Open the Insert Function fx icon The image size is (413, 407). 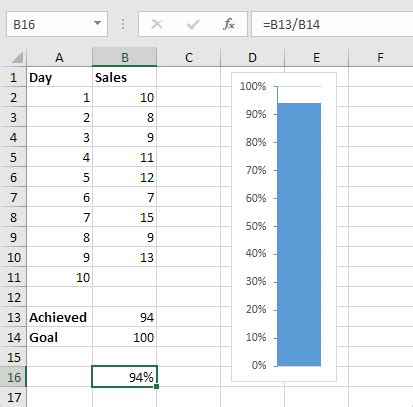click(x=229, y=24)
